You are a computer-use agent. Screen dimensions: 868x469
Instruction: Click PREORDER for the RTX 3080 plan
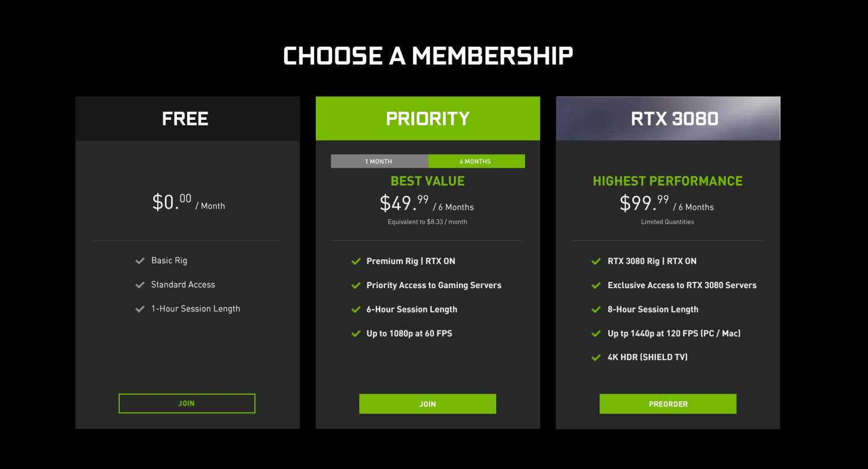pyautogui.click(x=667, y=403)
